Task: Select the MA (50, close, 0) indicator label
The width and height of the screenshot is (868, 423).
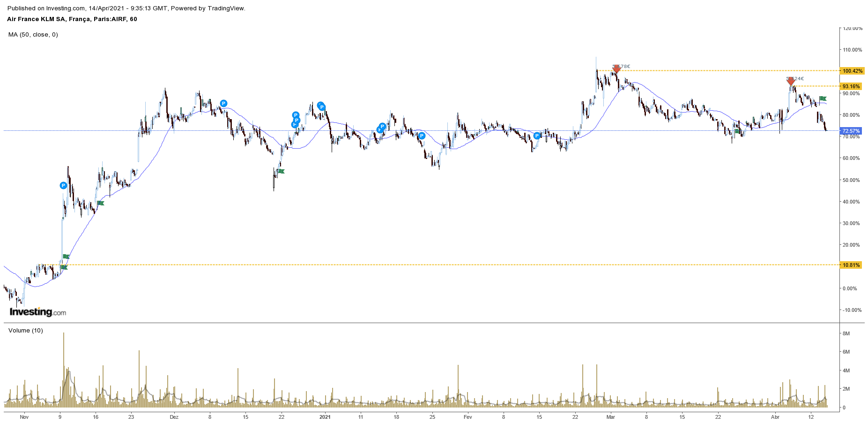Action: click(x=33, y=35)
